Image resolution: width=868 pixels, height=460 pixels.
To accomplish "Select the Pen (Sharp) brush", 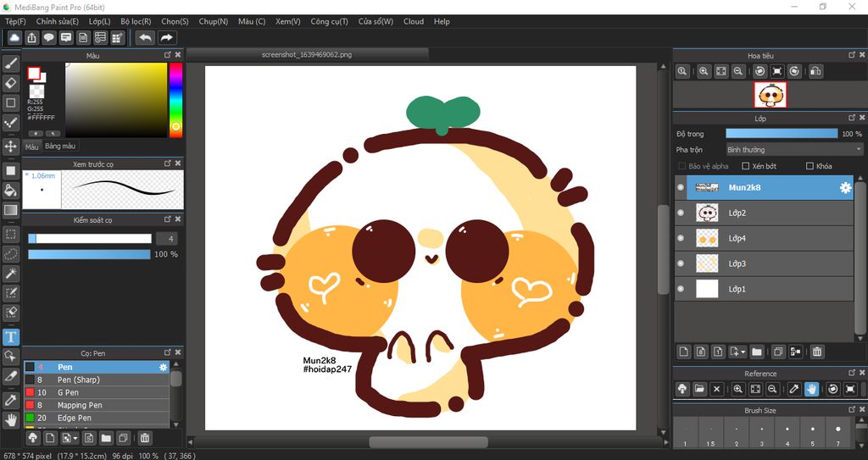I will point(97,380).
